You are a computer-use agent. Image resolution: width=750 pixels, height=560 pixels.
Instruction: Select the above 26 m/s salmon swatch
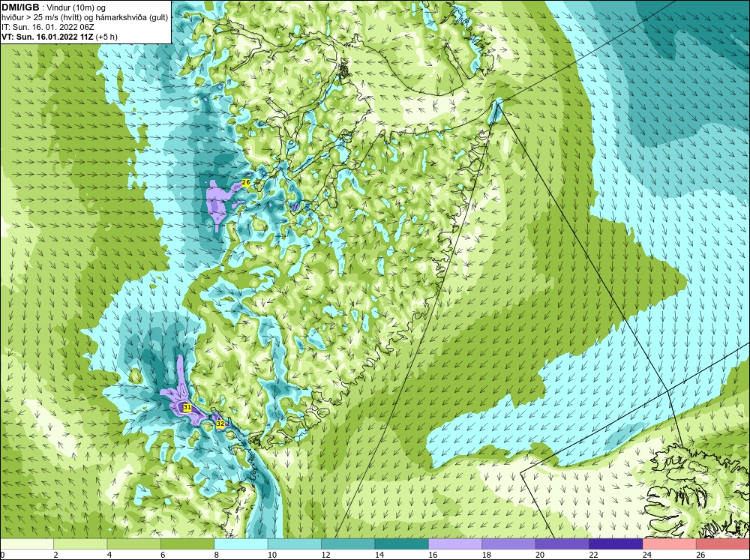(723, 544)
